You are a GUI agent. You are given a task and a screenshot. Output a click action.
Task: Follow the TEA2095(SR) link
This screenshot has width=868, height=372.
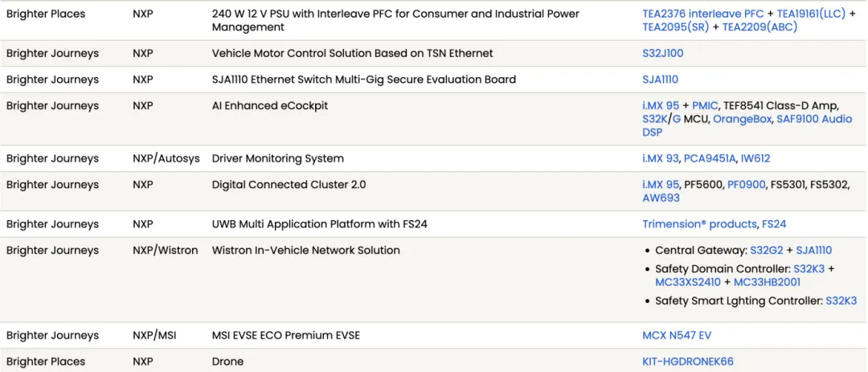point(675,27)
